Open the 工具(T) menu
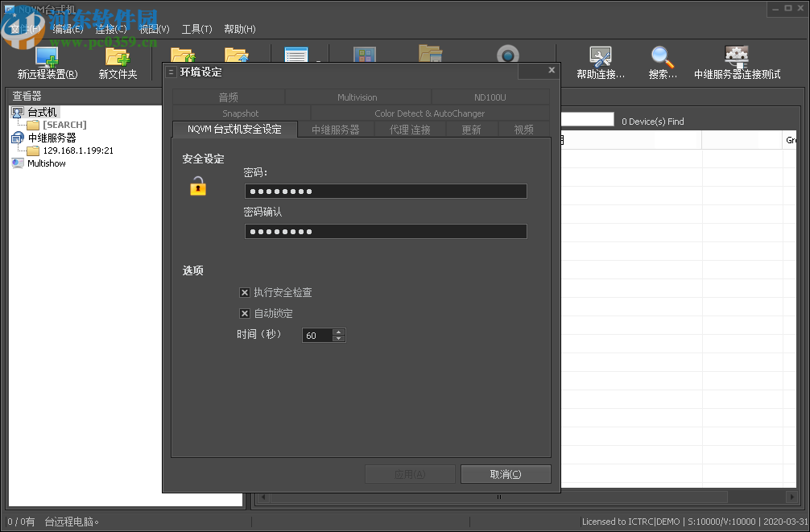Viewport: 810px width, 532px height. (x=196, y=28)
